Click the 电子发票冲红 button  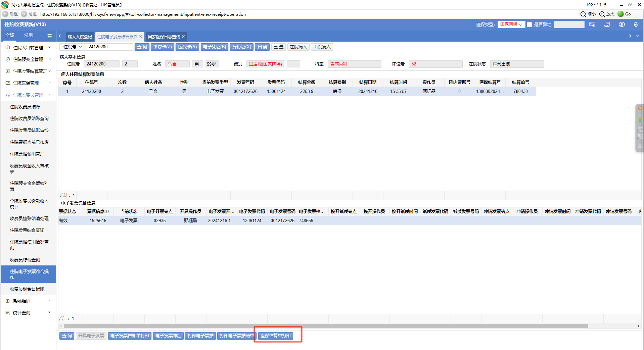168,336
